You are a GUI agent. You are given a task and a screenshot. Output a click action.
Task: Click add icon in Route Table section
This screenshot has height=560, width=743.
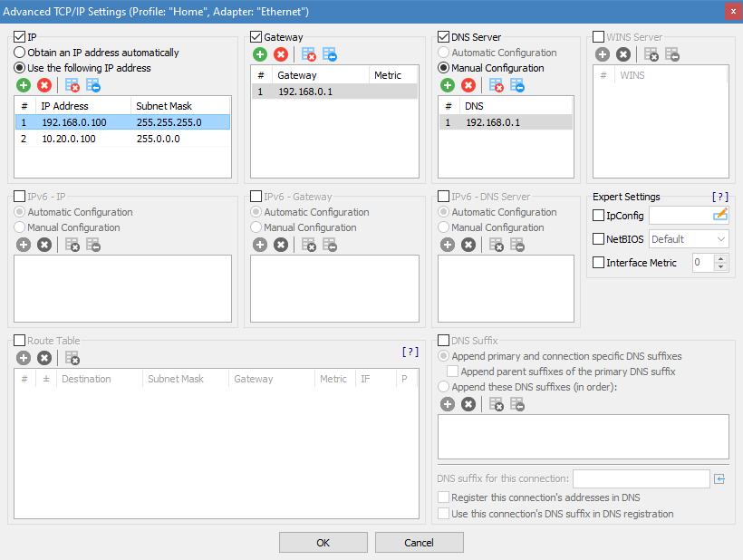coord(24,358)
